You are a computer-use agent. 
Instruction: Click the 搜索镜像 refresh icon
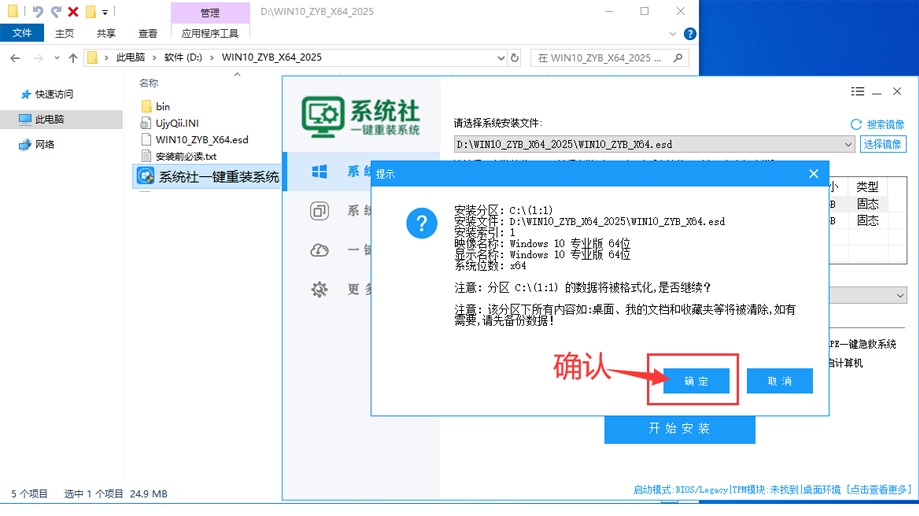tap(855, 124)
